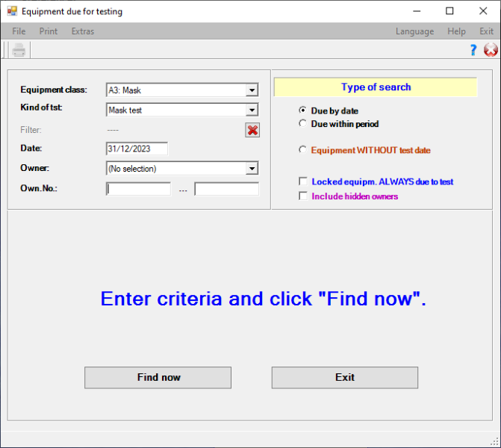Image resolution: width=501 pixels, height=448 pixels.
Task: Open the File menu
Action: click(x=19, y=31)
